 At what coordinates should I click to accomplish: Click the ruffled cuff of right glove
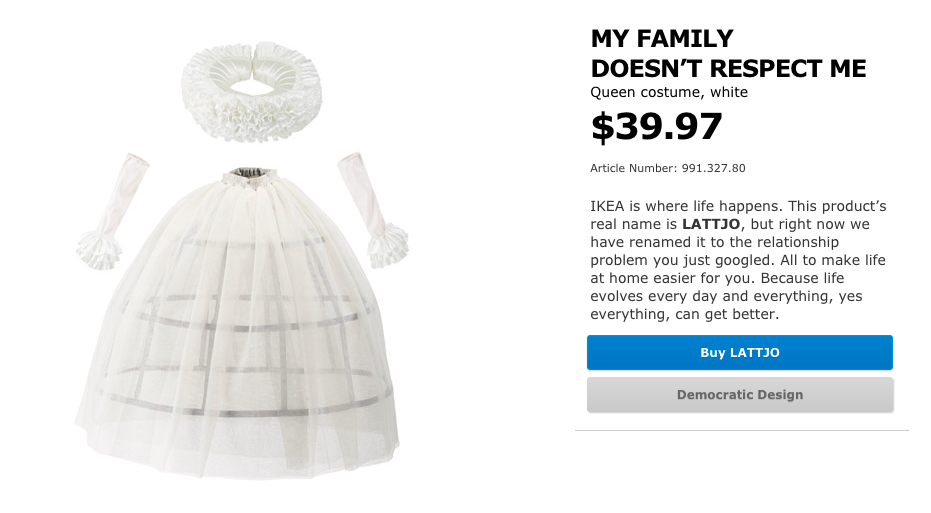point(386,241)
